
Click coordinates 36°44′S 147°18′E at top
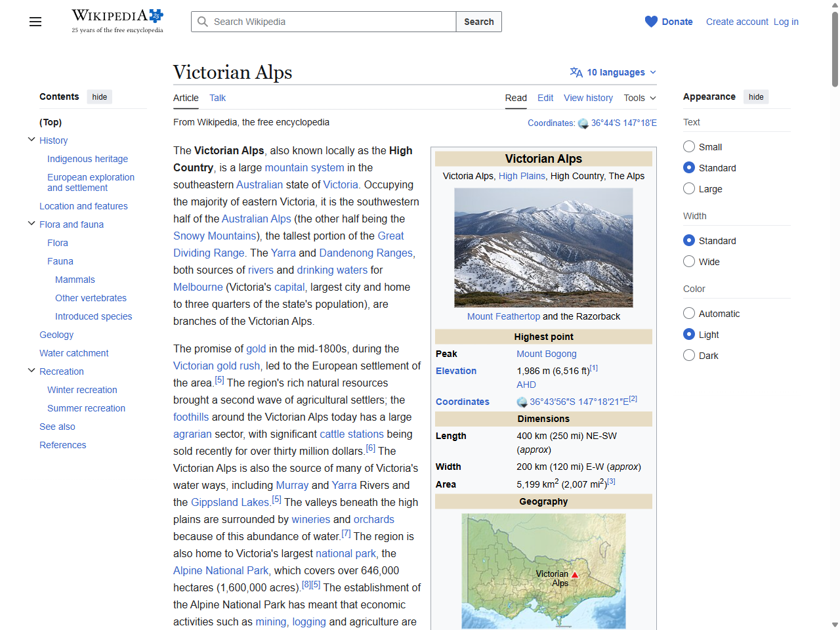pos(623,123)
